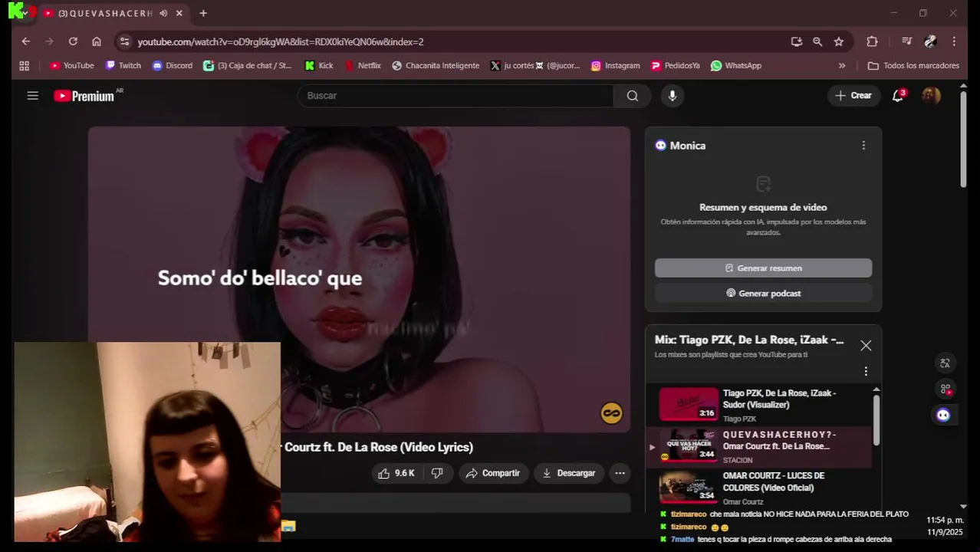Open the Discord bookmark

pyautogui.click(x=173, y=66)
